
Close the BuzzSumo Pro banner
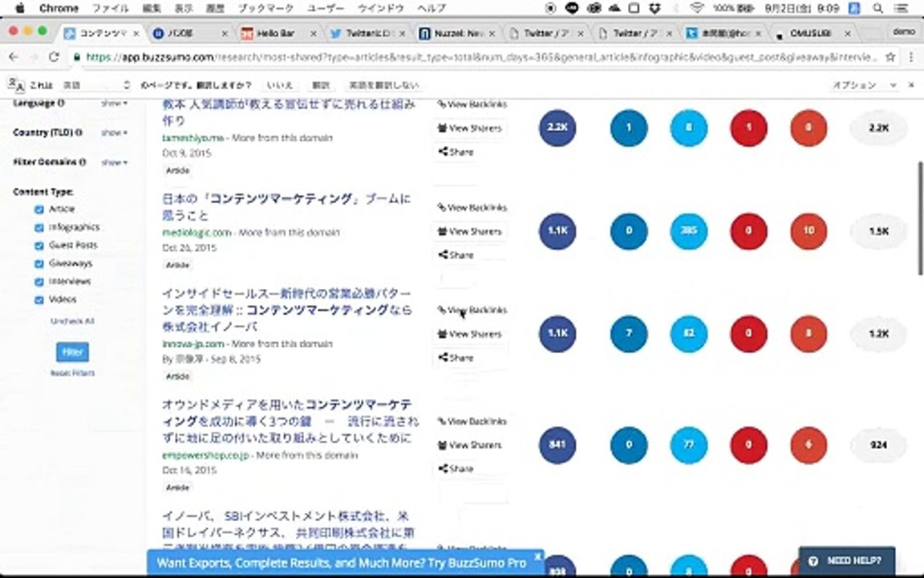537,556
